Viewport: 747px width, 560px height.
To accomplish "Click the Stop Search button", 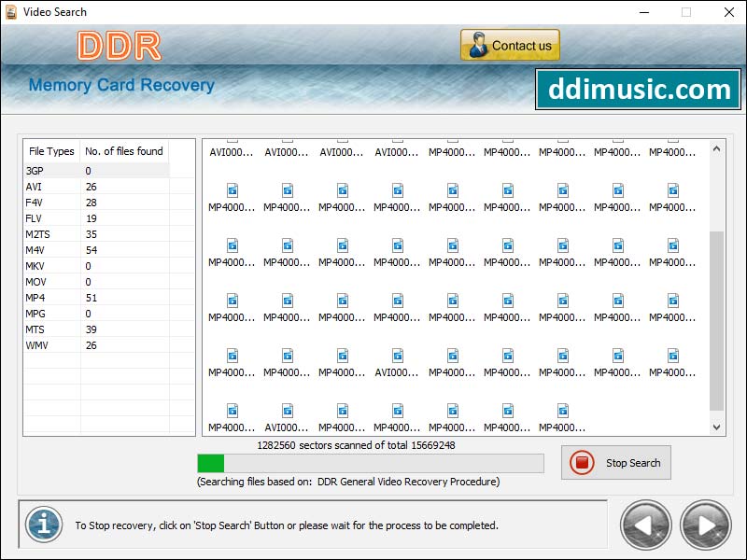I will tap(615, 463).
